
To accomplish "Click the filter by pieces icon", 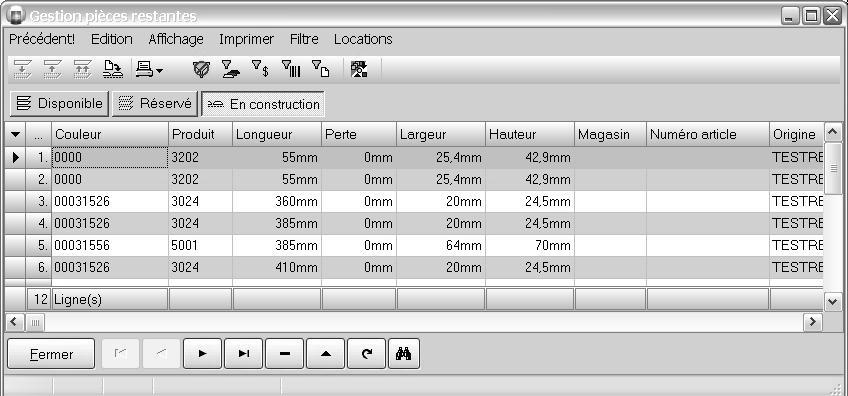I will point(231,69).
